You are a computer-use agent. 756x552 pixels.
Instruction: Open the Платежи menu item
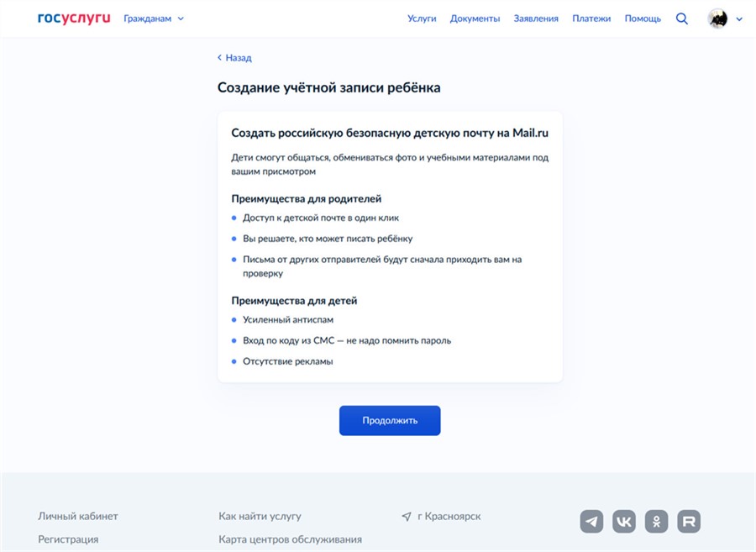[x=591, y=18]
